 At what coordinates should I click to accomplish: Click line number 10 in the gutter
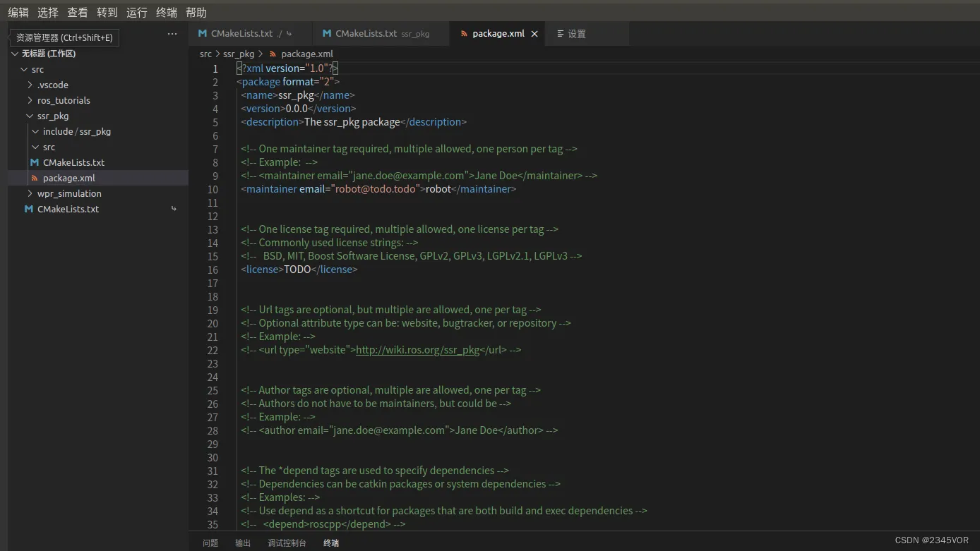tap(213, 189)
